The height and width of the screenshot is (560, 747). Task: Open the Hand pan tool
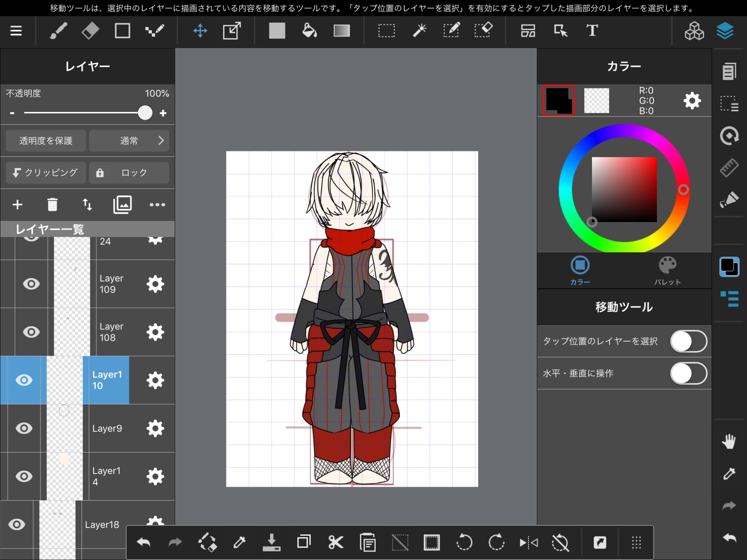729,442
